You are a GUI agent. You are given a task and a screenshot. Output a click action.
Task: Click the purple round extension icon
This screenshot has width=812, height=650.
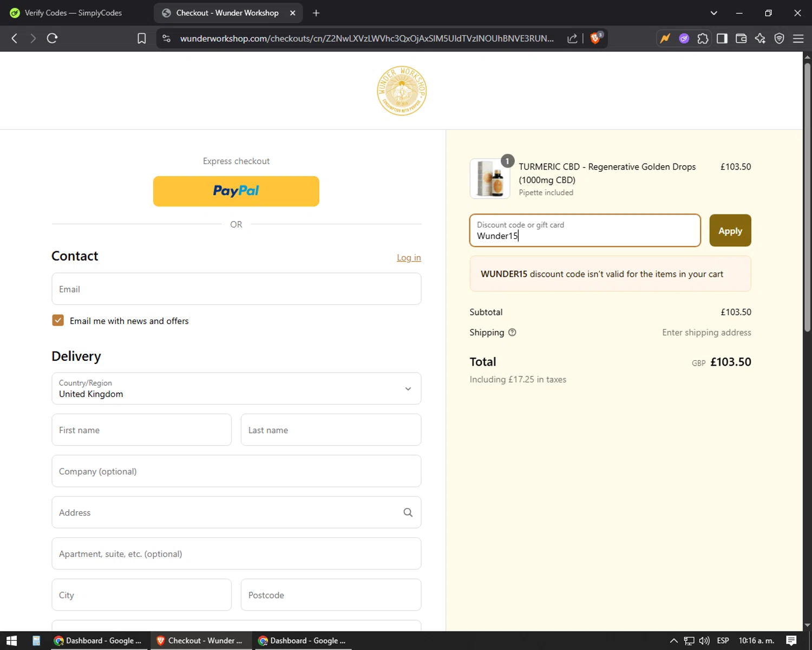click(684, 38)
